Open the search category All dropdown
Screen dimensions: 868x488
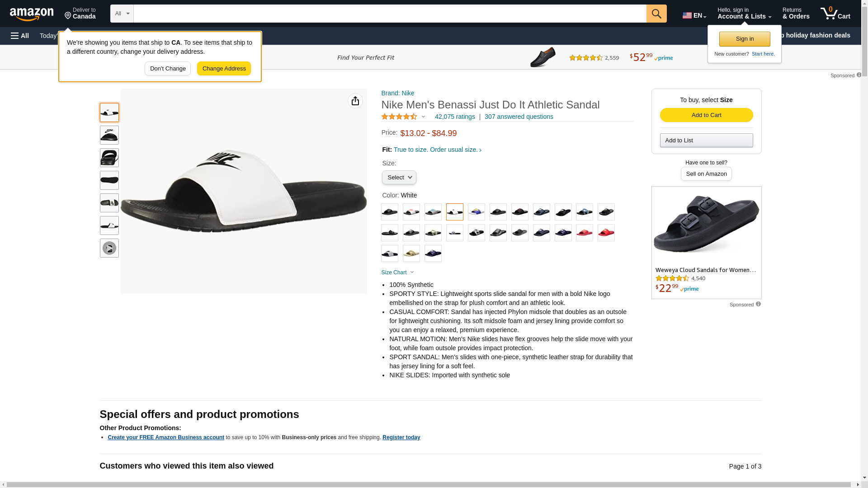122,14
